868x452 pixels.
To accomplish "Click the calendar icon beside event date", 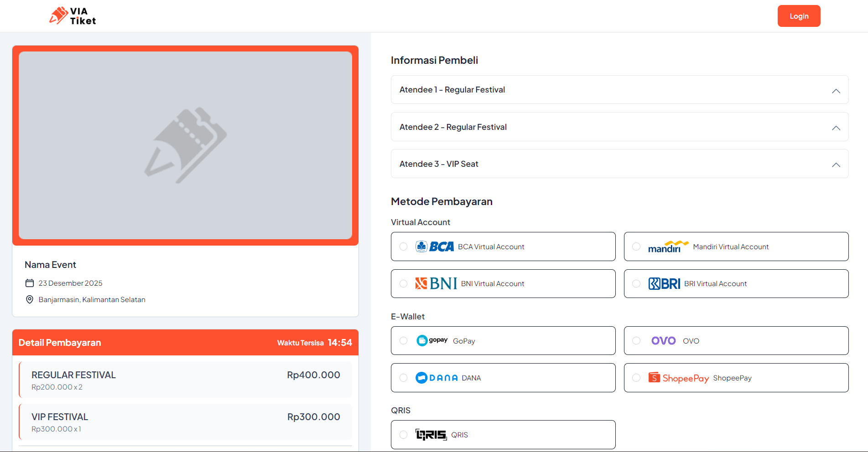I will [30, 283].
